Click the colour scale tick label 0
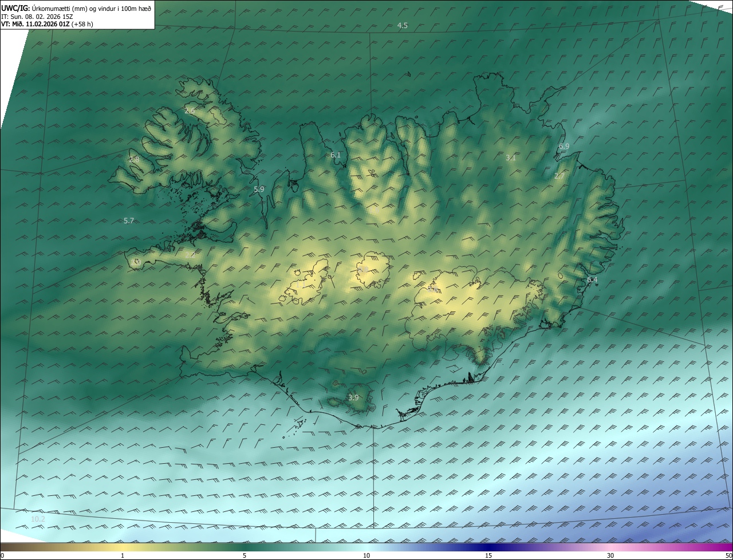This screenshot has height=560, width=733. pyautogui.click(x=2, y=555)
